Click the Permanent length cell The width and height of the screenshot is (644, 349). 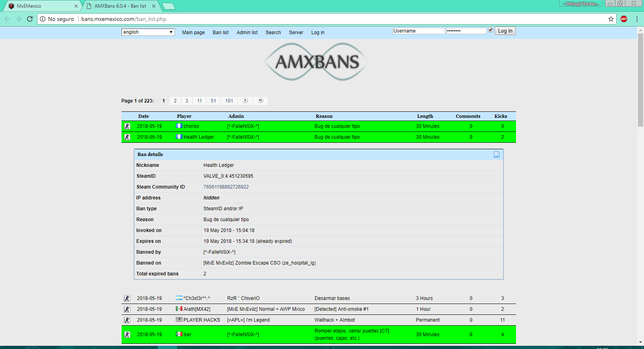pyautogui.click(x=428, y=320)
